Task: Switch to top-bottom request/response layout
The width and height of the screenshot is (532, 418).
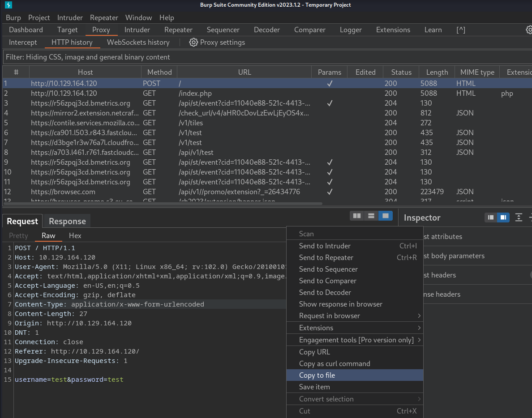Action: 371,216
